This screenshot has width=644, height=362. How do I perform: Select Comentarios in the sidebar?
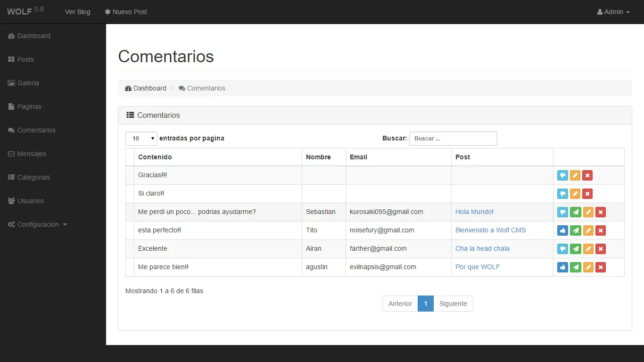tap(32, 130)
